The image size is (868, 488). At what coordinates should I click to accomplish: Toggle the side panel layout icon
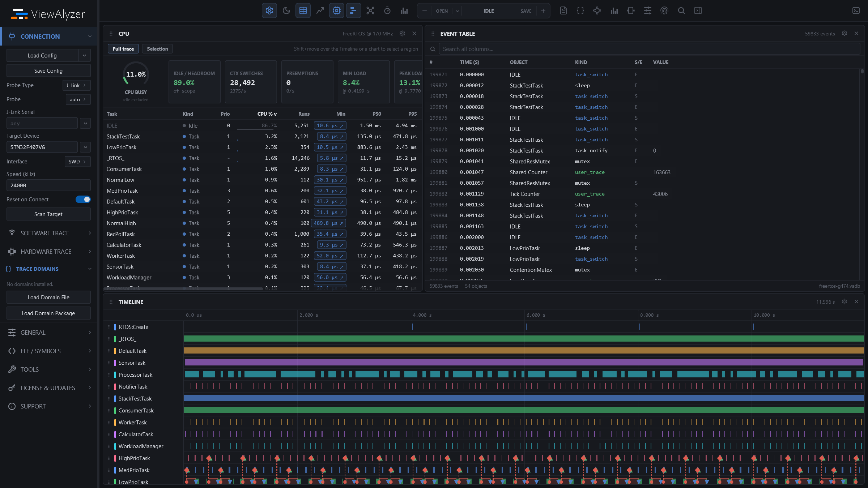[x=698, y=11]
